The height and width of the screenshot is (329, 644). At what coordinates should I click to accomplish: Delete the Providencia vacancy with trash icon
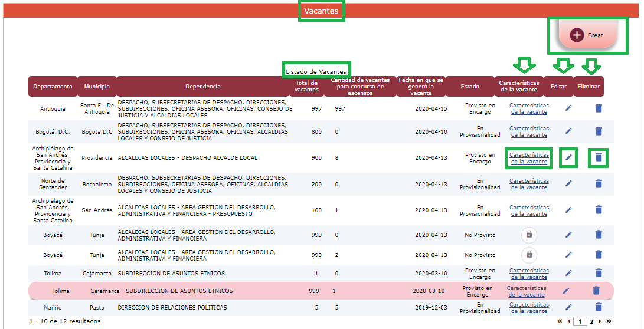pyautogui.click(x=599, y=157)
